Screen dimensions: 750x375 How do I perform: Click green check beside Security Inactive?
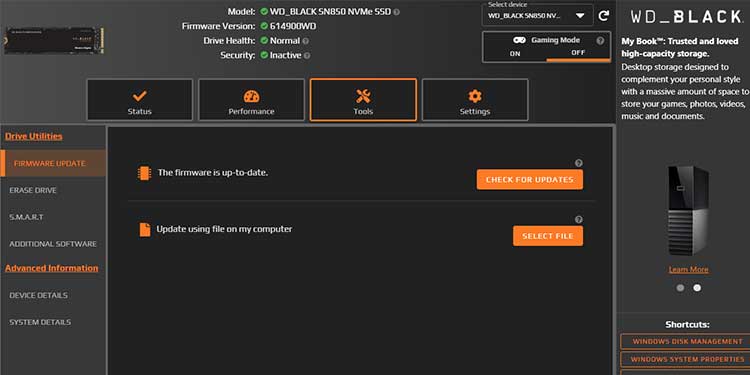pos(264,55)
